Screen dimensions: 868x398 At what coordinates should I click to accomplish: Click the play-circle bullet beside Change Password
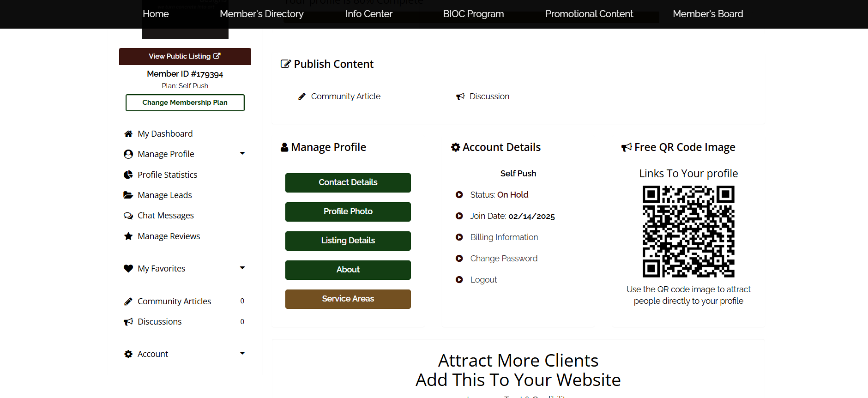(x=459, y=259)
